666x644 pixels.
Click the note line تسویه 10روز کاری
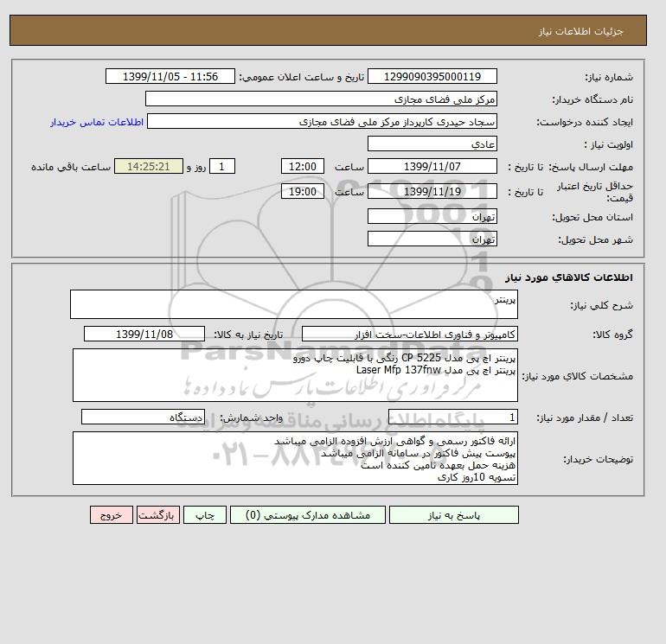click(x=477, y=477)
